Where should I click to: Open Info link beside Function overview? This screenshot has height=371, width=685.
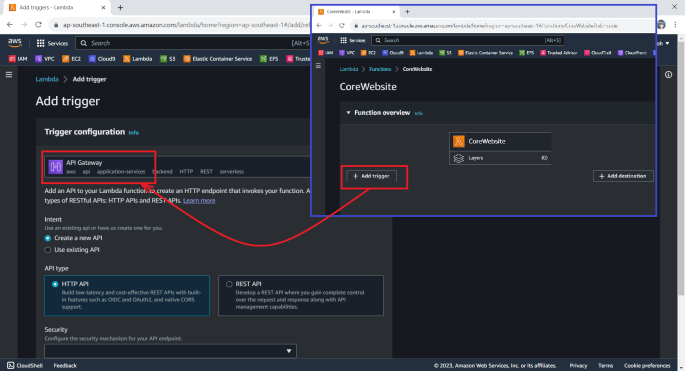419,113
